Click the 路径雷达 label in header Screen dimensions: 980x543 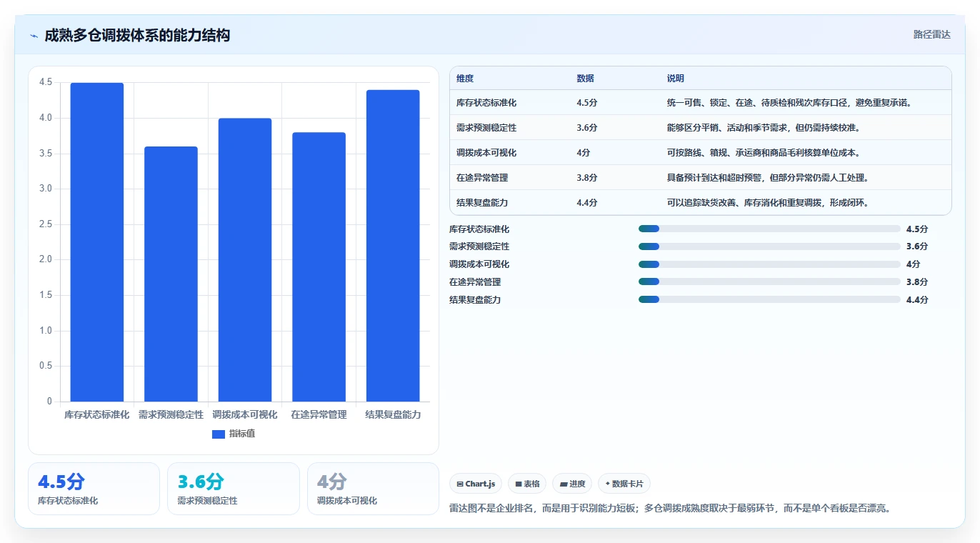(x=932, y=34)
